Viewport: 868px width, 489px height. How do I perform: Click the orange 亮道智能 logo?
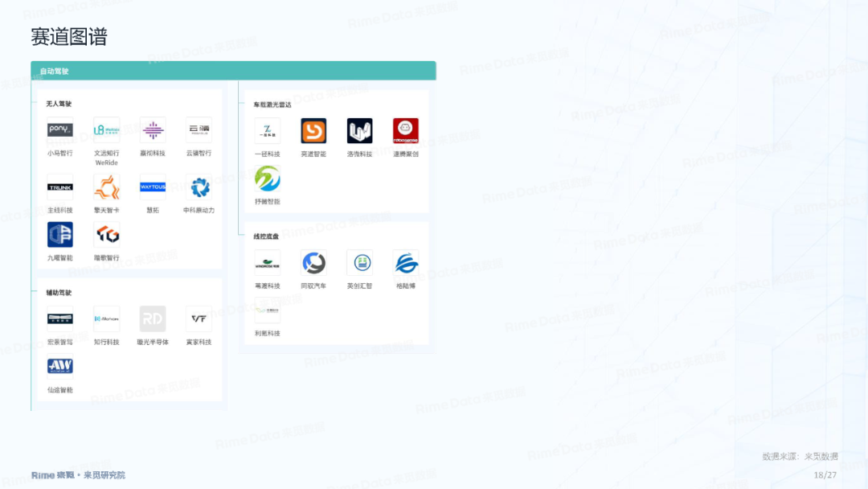tap(313, 130)
